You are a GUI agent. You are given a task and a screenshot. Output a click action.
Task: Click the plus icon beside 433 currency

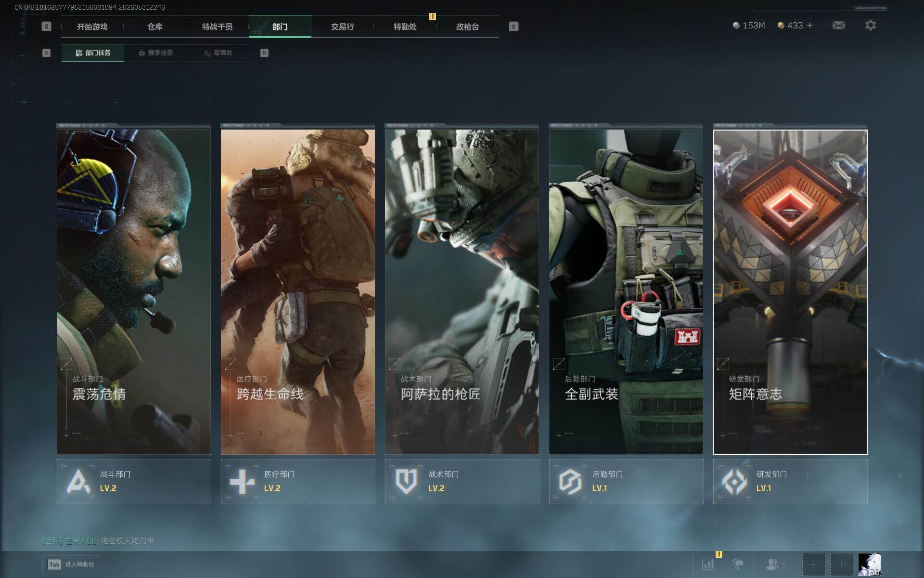point(810,26)
